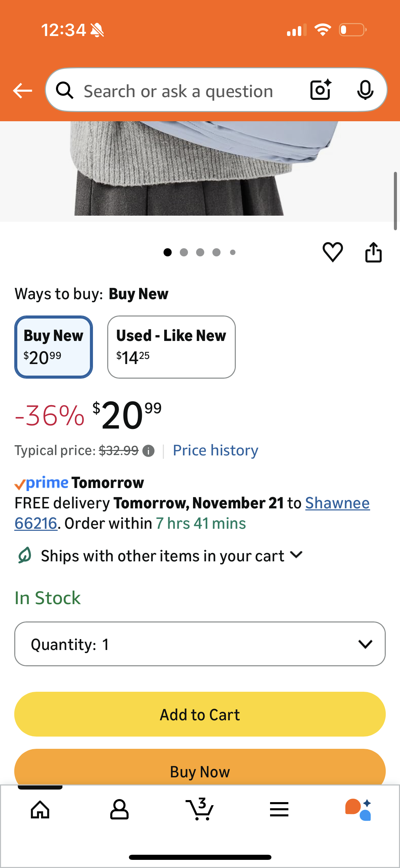Go to the Home tab
400x868 pixels.
(x=40, y=810)
